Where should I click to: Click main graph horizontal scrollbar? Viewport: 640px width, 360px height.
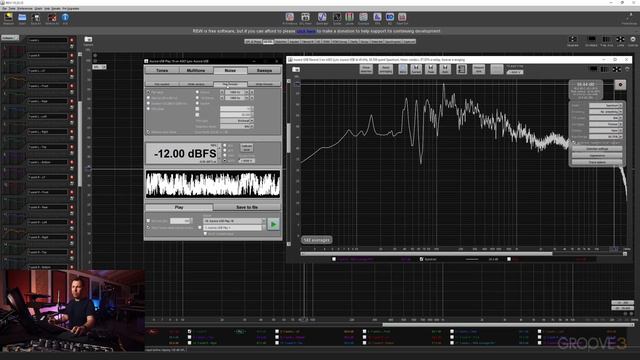507,325
